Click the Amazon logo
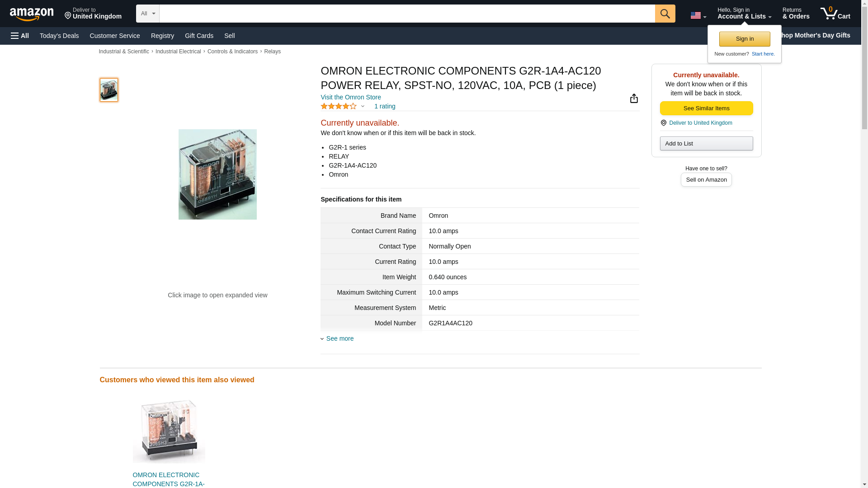The image size is (868, 488). tap(32, 14)
